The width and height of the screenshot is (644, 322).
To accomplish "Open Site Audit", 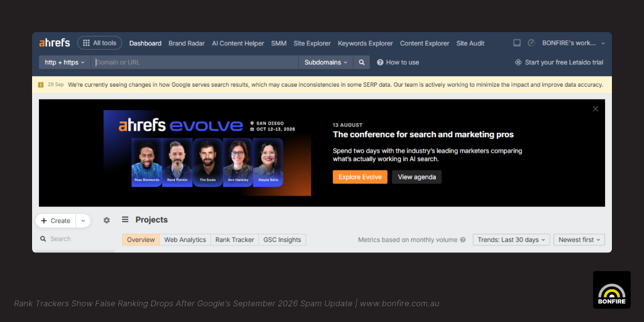I will click(470, 43).
